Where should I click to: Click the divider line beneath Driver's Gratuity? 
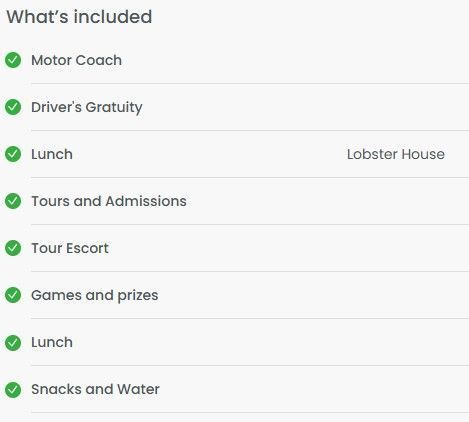coord(250,130)
